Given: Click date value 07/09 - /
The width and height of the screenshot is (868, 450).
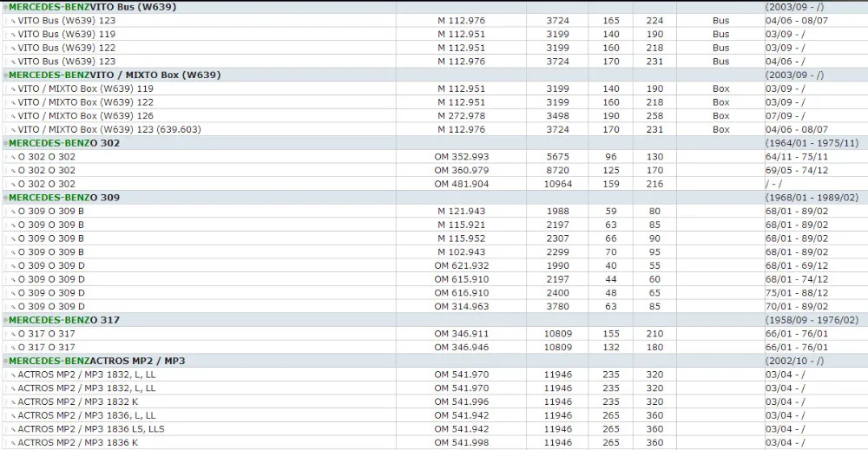Looking at the screenshot, I should coord(785,116).
